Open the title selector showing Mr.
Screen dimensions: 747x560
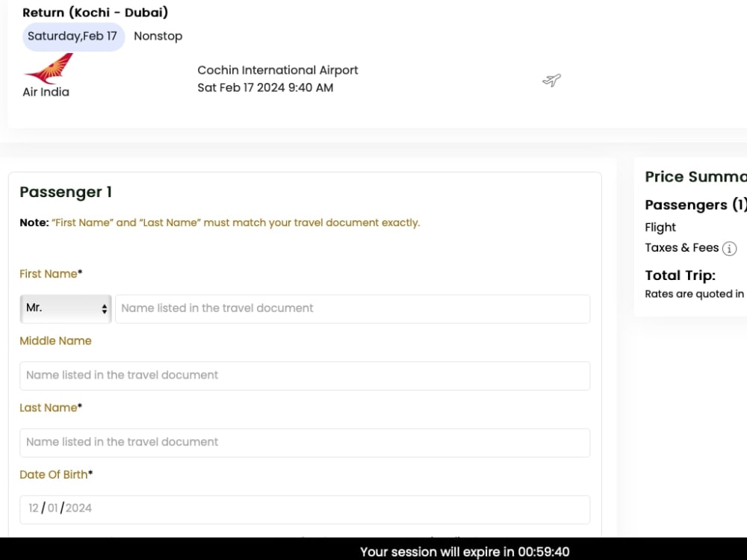coord(60,308)
